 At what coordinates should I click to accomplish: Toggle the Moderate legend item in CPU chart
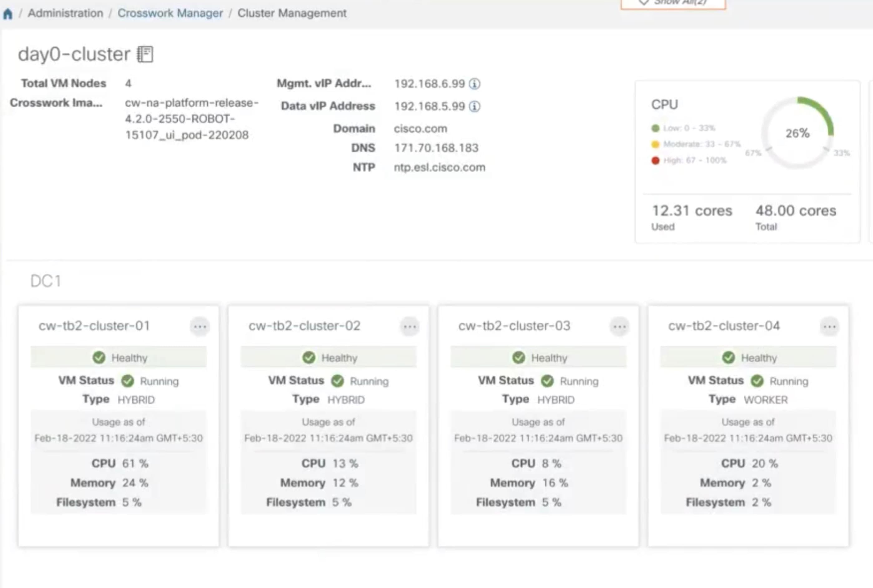coord(656,144)
